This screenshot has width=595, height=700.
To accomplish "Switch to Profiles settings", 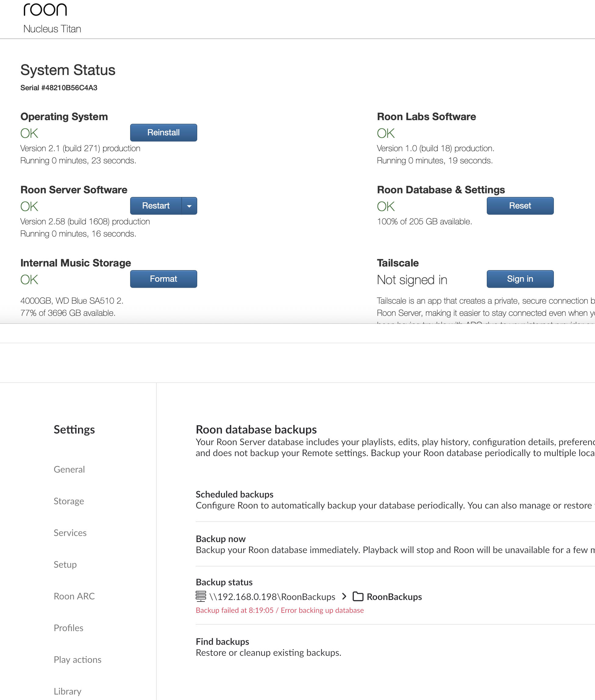I will coord(69,628).
